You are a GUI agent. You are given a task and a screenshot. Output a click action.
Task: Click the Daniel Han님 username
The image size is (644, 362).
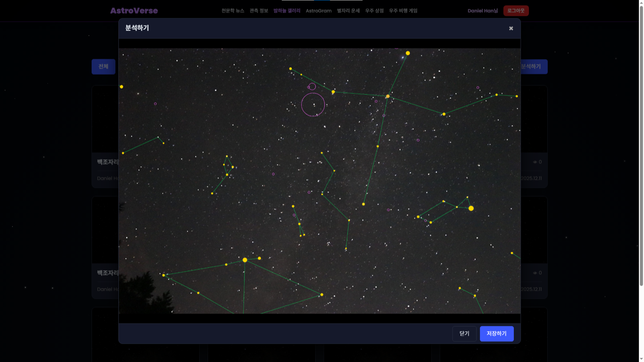pyautogui.click(x=483, y=11)
